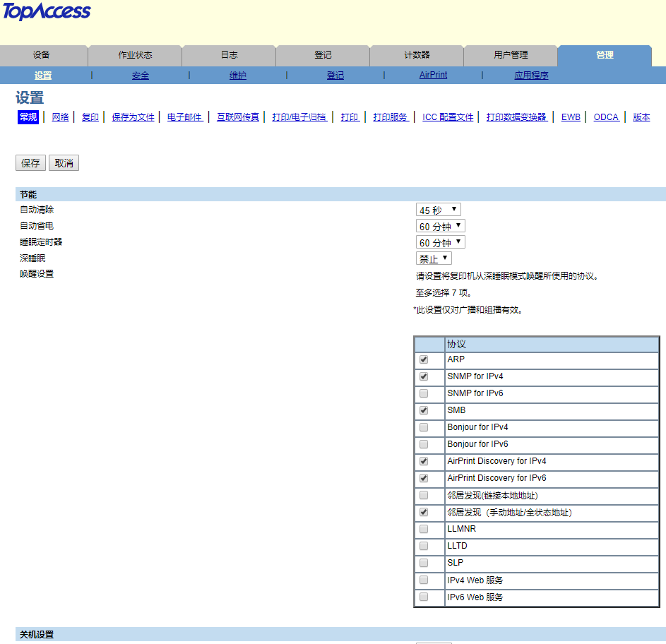Open the 深睡眠 dropdown set to 禁止

click(x=434, y=258)
